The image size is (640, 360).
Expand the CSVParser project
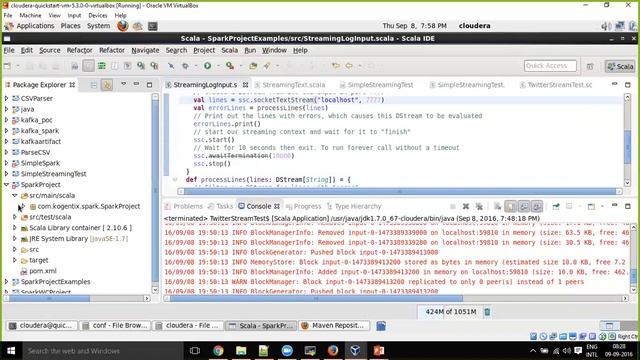(x=6, y=98)
